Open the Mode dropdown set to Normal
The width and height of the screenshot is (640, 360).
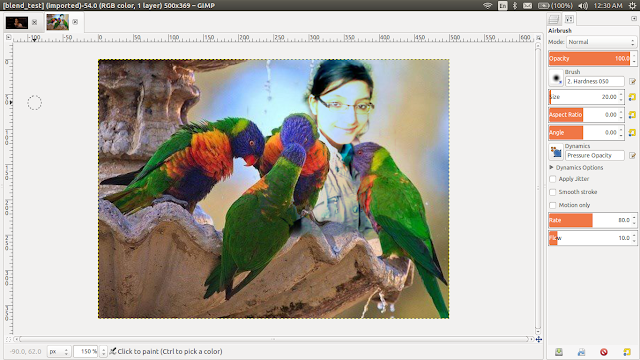point(601,42)
